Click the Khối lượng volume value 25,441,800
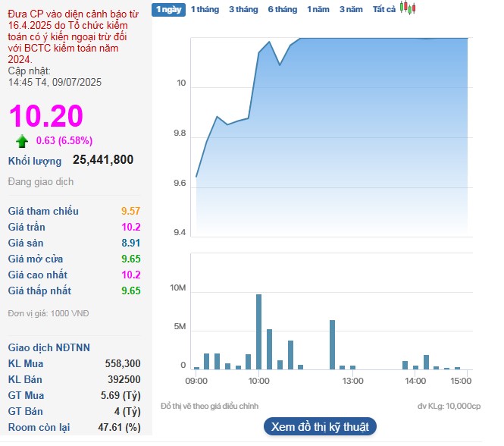The image size is (504, 446). tap(103, 159)
